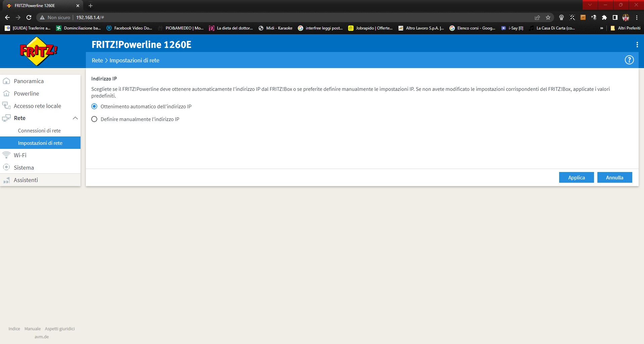The width and height of the screenshot is (644, 344).
Task: Collapse the Rete menu chevron
Action: [75, 118]
